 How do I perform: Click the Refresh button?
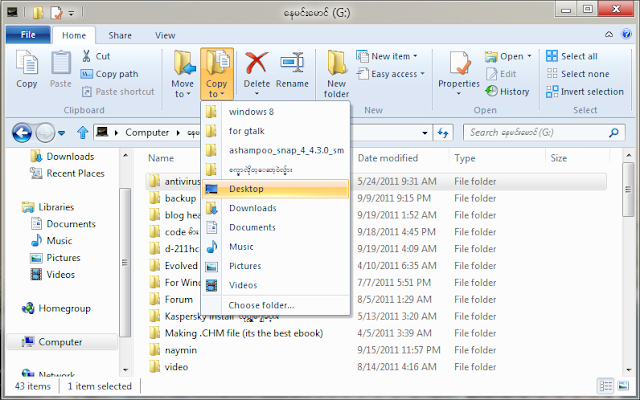coord(443,133)
